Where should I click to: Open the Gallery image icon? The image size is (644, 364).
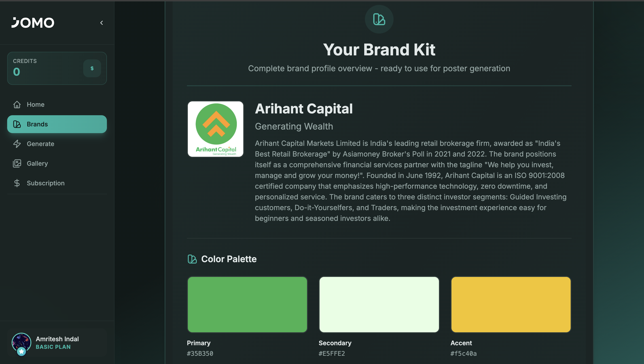click(x=17, y=163)
